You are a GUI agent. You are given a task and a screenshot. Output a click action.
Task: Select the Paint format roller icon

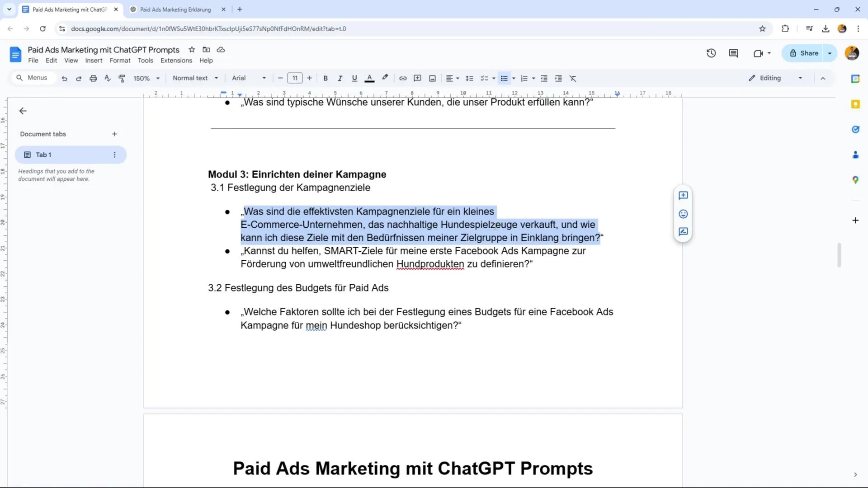tap(122, 78)
